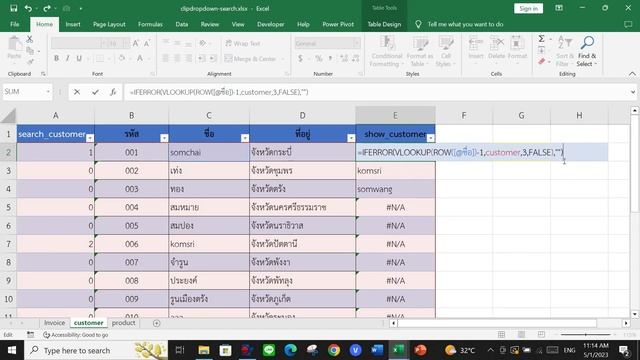Open filter dropdown for show_customer column
This screenshot has width=640, height=360.
(x=431, y=138)
